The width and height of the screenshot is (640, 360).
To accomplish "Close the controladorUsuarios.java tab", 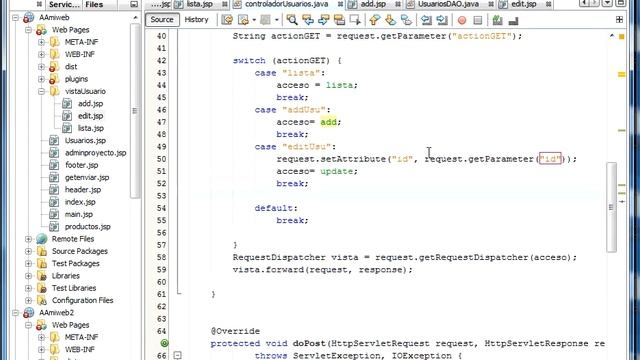I will point(340,4).
